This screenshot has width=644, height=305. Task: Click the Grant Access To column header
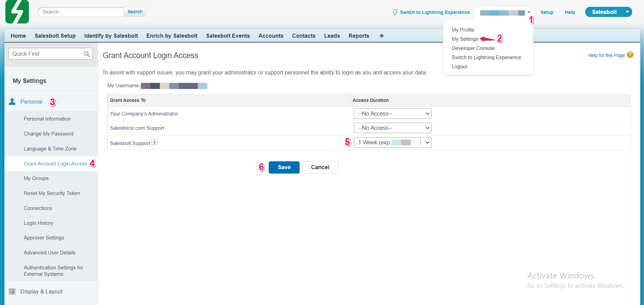click(128, 100)
